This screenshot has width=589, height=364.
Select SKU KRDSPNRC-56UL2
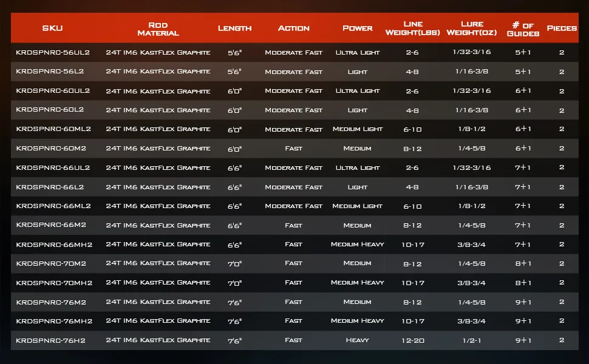click(53, 53)
